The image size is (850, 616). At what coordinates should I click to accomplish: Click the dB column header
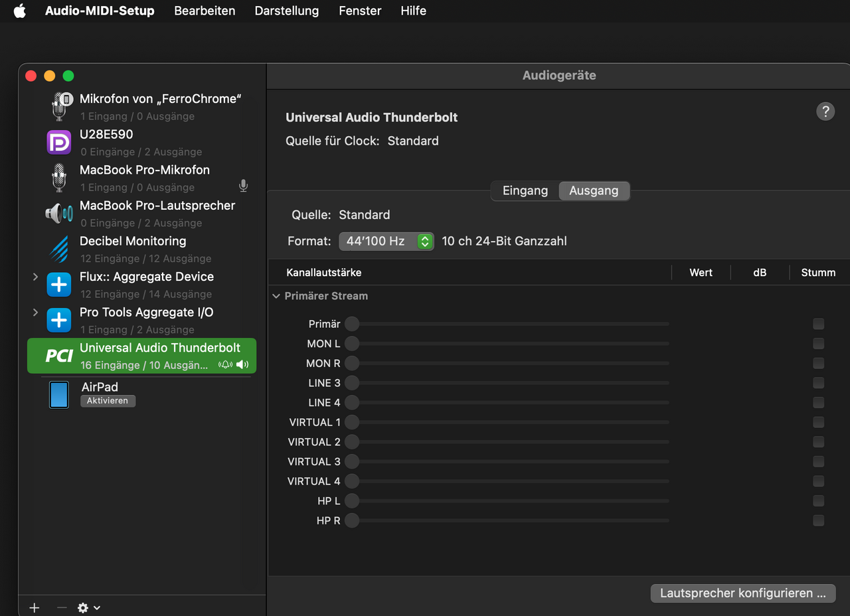pos(760,272)
